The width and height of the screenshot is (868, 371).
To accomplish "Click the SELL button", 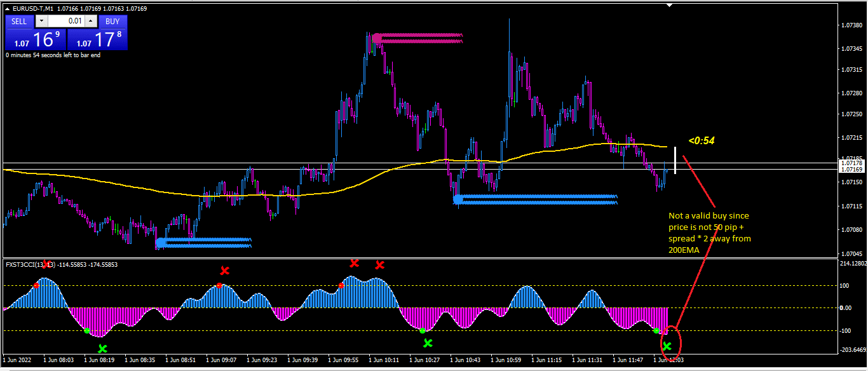I will coord(19,21).
